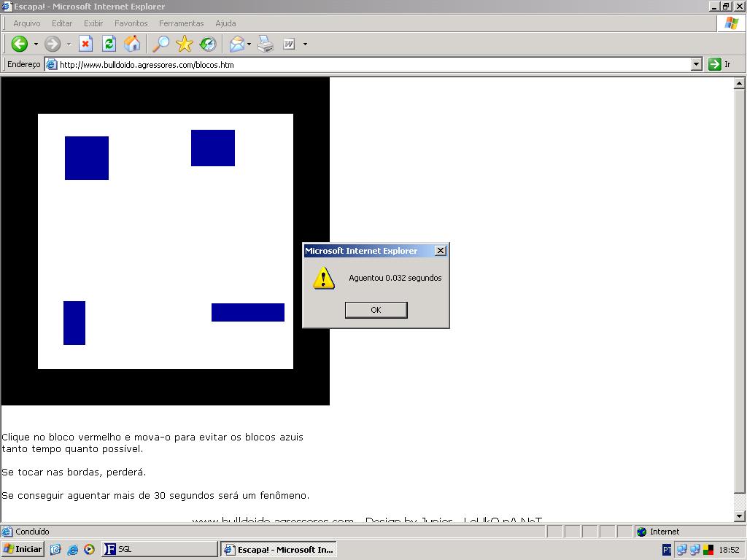Screen dimensions: 747x560
Task: Expand the address bar URL dropdown
Action: coord(696,64)
